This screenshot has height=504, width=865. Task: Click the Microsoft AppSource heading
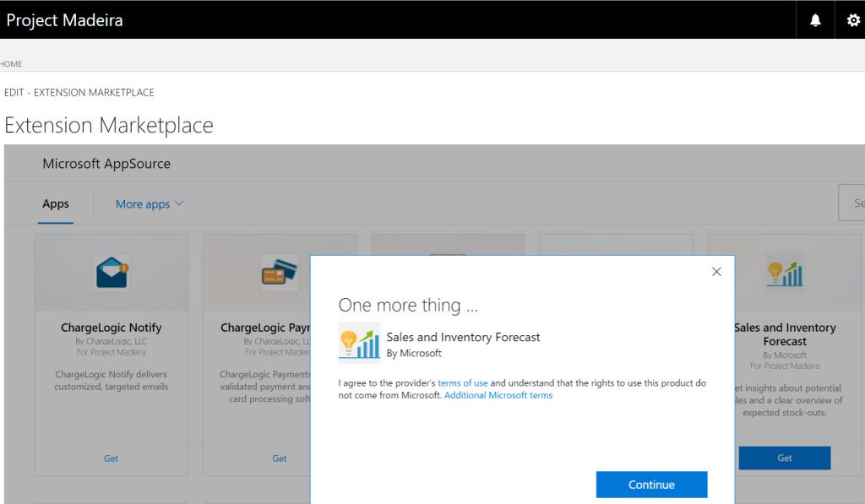coord(106,164)
